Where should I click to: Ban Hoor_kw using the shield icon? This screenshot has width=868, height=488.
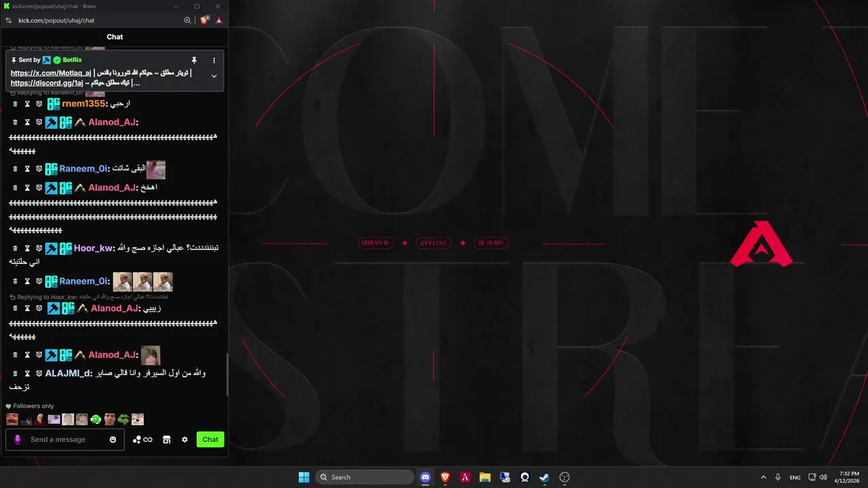pos(39,249)
